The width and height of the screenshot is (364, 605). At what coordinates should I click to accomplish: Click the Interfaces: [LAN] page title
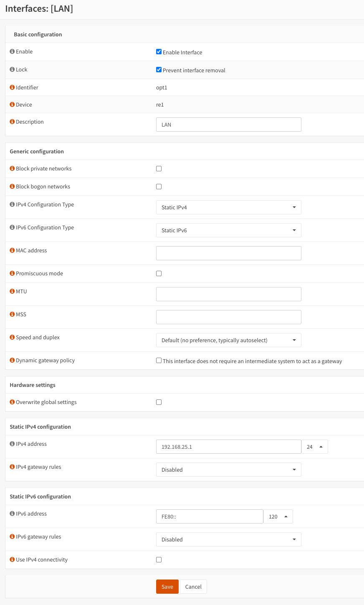(x=39, y=9)
